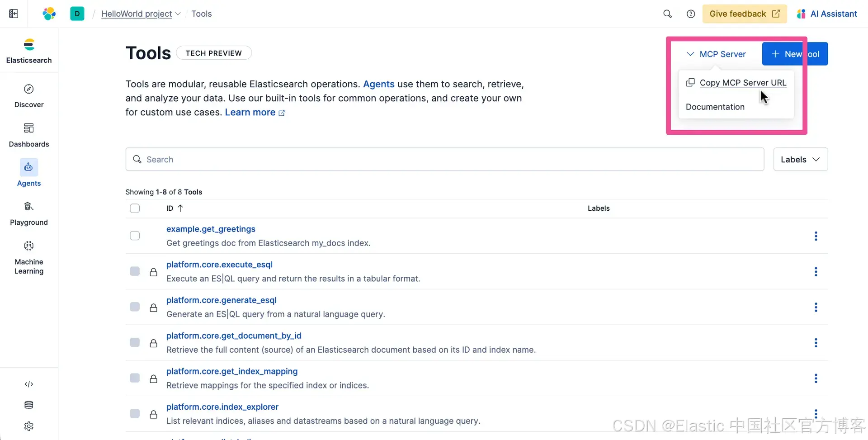Click disabled checkbox for platform.core.execute_esql
The width and height of the screenshot is (868, 440).
[135, 271]
